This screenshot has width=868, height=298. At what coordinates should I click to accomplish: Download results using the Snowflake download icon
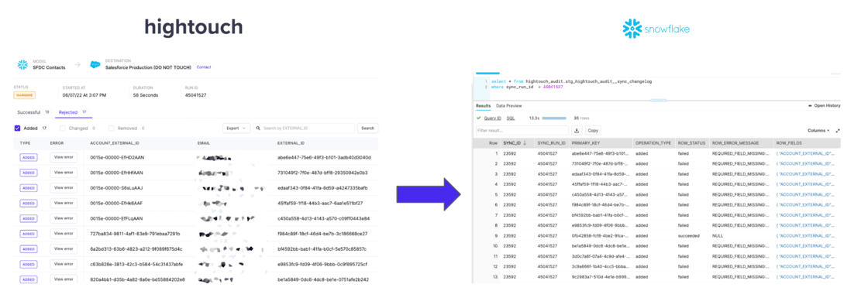(x=577, y=131)
